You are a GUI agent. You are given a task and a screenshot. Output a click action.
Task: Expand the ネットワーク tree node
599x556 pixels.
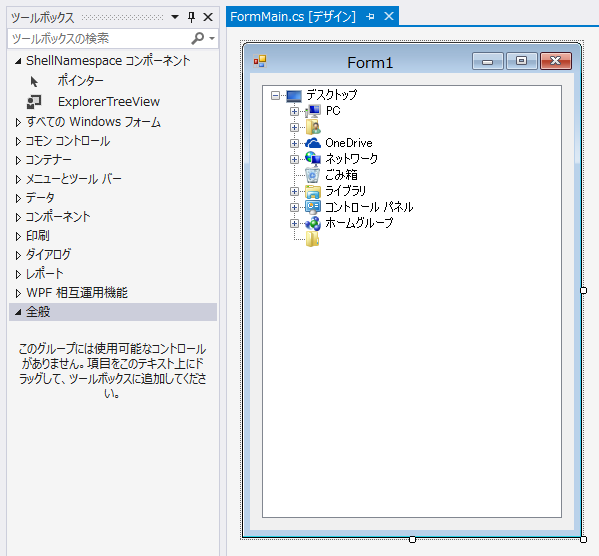tap(294, 159)
